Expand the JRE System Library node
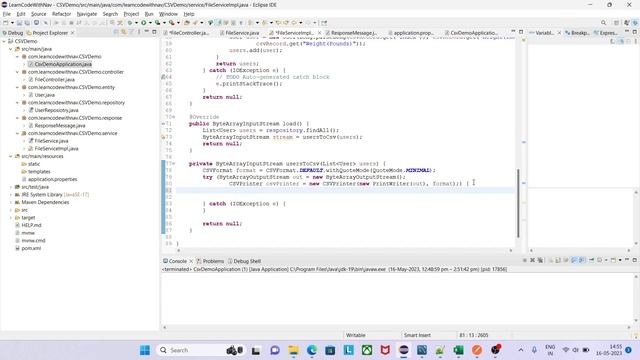The height and width of the screenshot is (360, 640). tap(11, 195)
